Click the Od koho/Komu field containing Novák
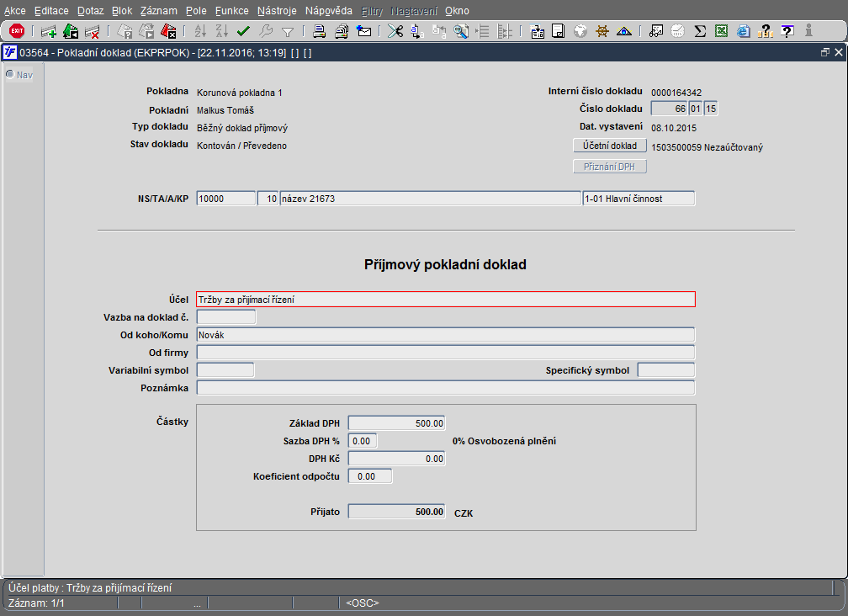The width and height of the screenshot is (848, 616). pyautogui.click(x=446, y=335)
